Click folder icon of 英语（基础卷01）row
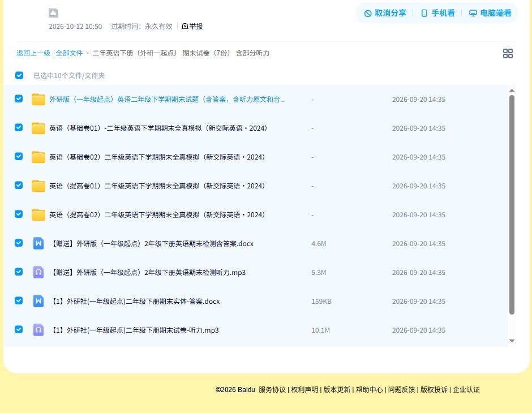Screen dimensions: 532x413 pos(38,128)
